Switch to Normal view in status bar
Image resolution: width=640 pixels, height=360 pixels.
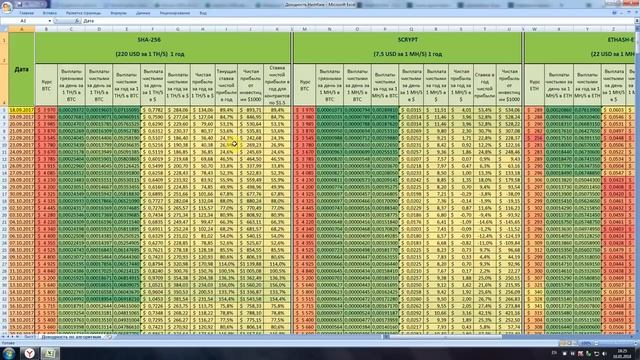coord(563,343)
